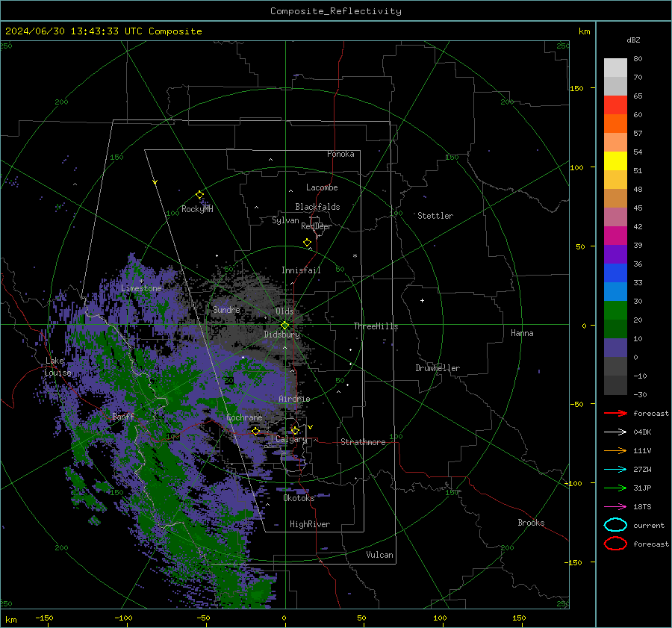Click the pink 42-45 dBZ color swatch
The width and height of the screenshot is (672, 628).
pos(615,217)
